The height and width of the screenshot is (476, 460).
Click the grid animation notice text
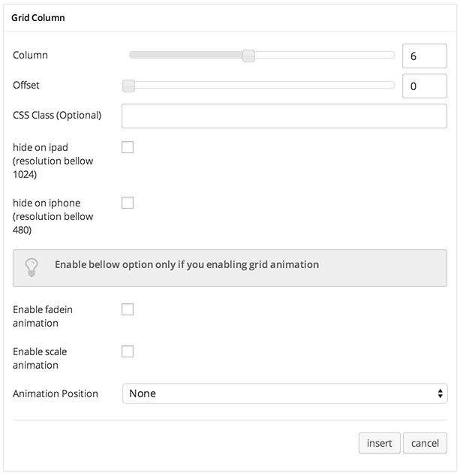(187, 265)
